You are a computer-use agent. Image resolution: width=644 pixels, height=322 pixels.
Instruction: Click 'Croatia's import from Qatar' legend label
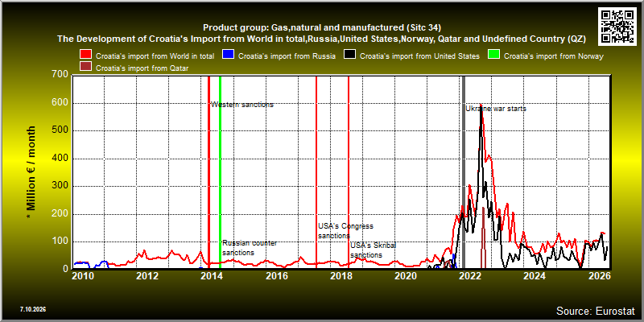[142, 68]
